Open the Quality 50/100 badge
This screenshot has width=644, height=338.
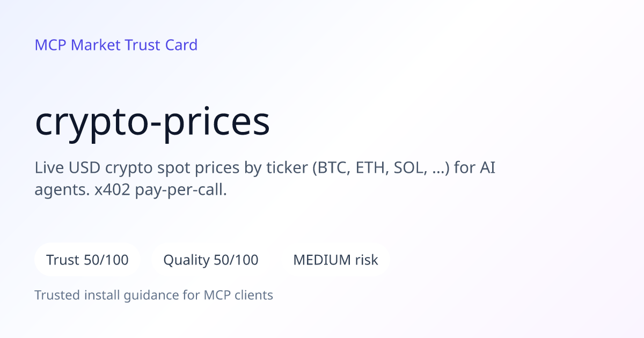211,260
